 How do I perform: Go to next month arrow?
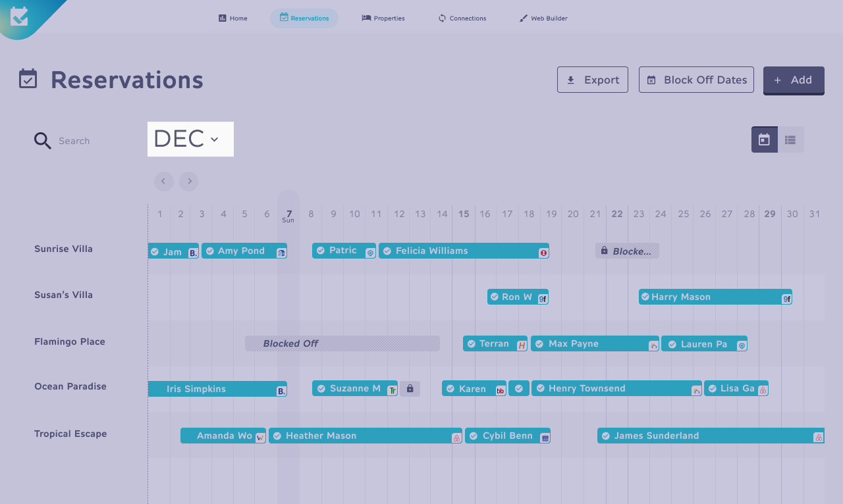coord(189,182)
